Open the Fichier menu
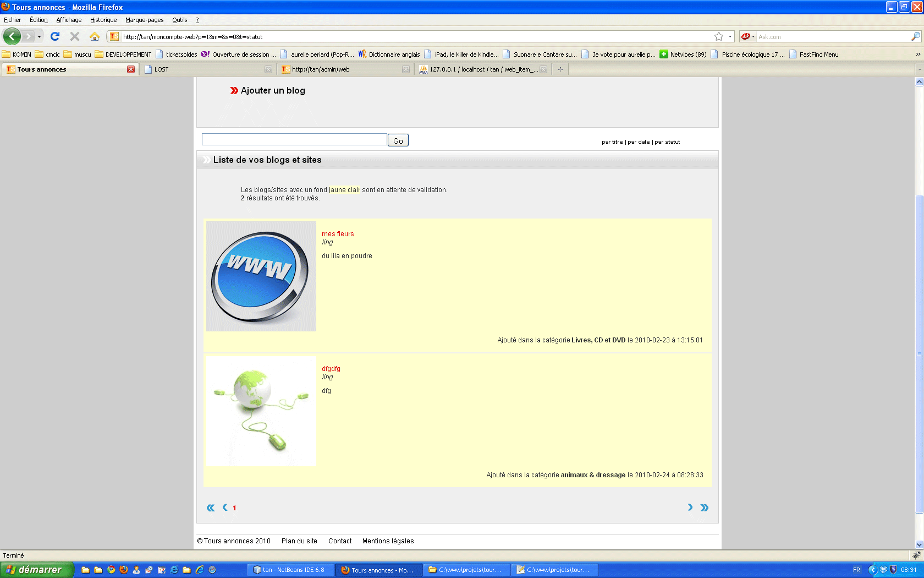Image resolution: width=924 pixels, height=578 pixels. [x=12, y=20]
